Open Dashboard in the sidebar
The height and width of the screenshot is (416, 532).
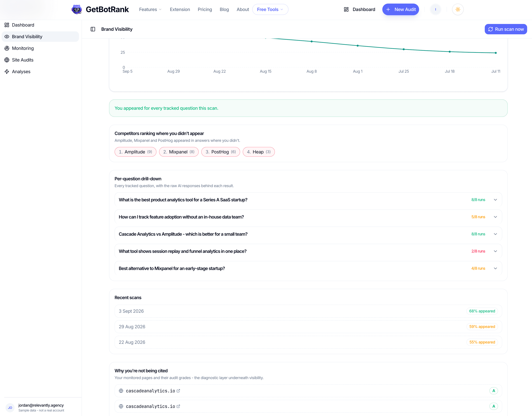point(40,25)
